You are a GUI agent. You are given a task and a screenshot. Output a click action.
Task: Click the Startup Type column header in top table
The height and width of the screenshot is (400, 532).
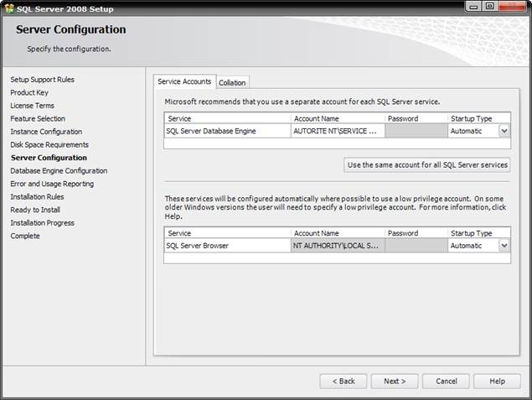click(479, 118)
